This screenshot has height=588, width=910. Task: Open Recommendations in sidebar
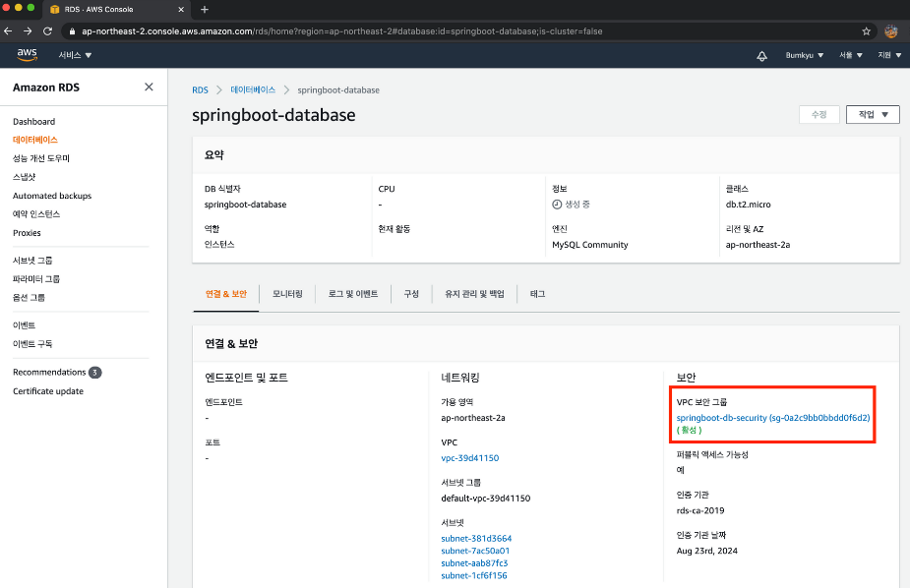tap(49, 373)
